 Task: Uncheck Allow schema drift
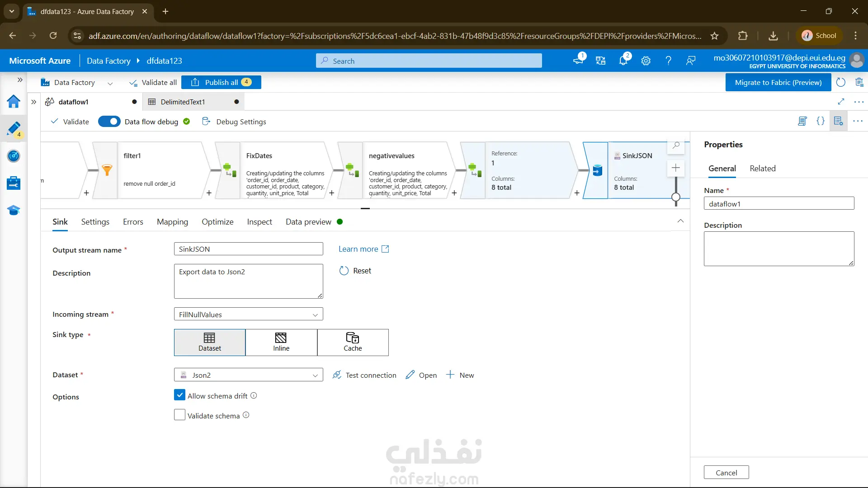pyautogui.click(x=179, y=395)
